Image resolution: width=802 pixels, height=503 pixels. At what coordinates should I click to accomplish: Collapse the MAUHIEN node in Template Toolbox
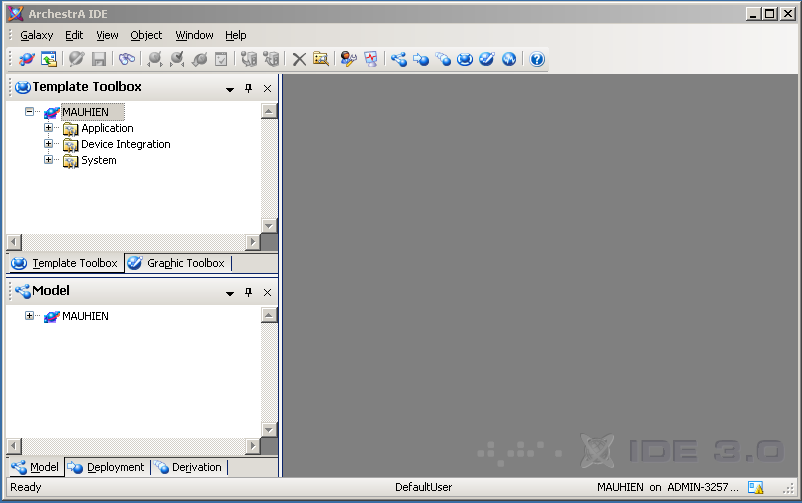pyautogui.click(x=30, y=112)
